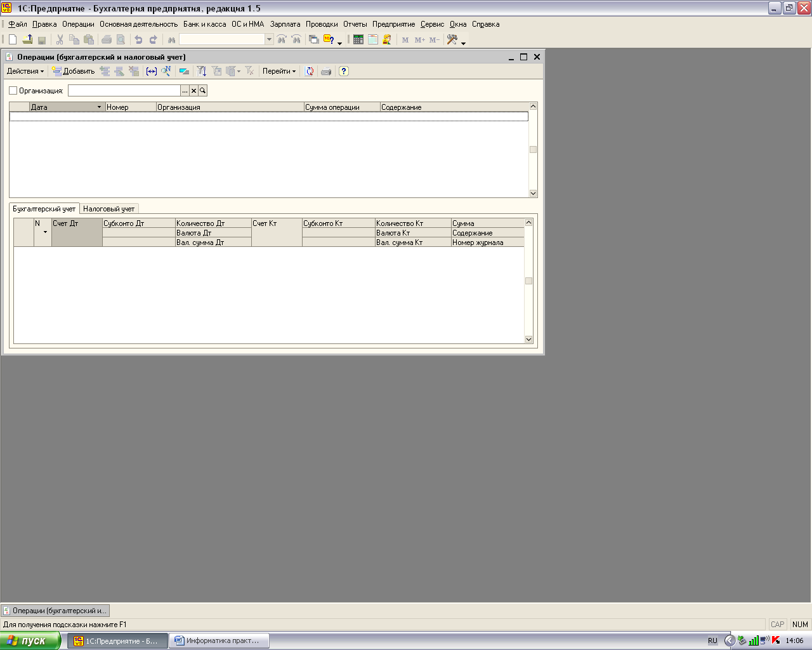This screenshot has height=650, width=812.
Task: Open the Проводки menu
Action: (322, 24)
